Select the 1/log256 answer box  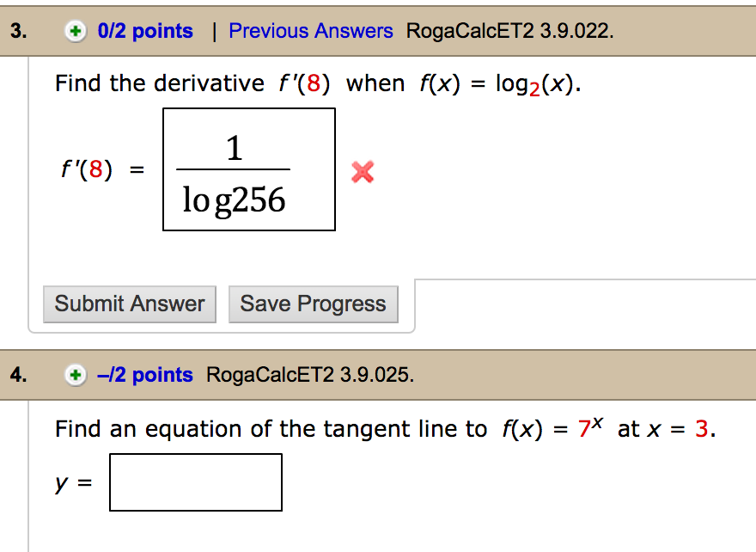click(x=248, y=170)
